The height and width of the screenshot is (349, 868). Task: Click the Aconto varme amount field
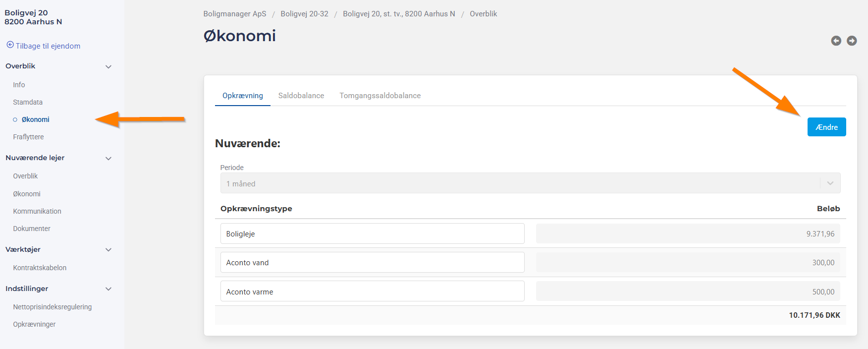(688, 291)
